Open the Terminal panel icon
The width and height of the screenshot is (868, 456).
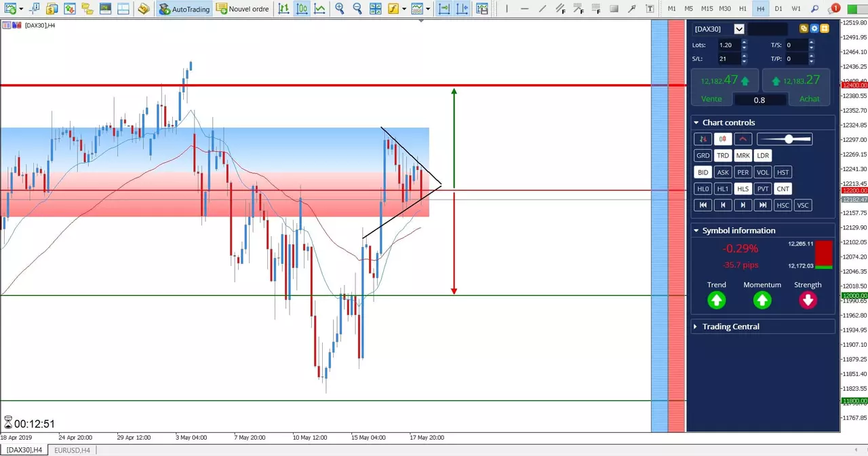[105, 9]
